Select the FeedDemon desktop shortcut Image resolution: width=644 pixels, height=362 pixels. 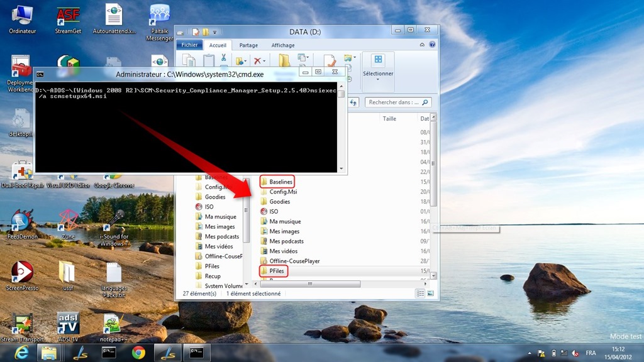pos(22,224)
